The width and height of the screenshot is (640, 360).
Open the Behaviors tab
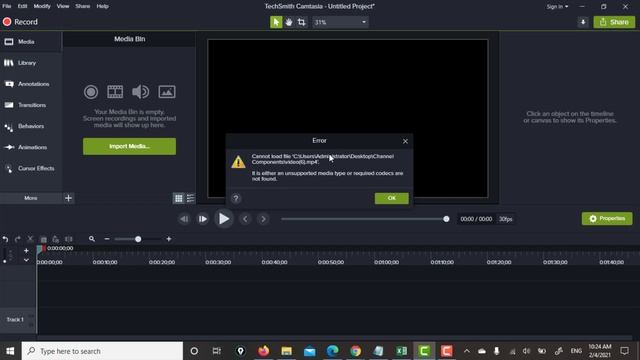31,126
